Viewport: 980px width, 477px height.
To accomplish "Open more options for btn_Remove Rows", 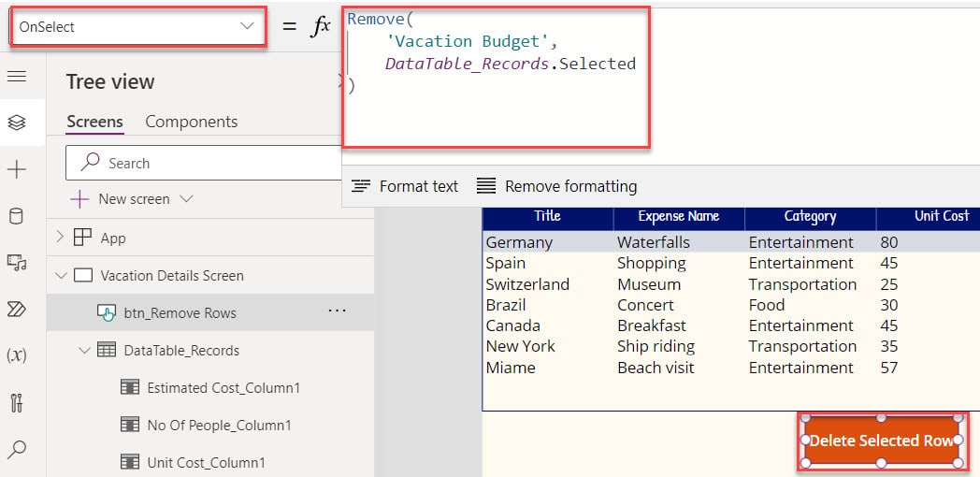I will click(337, 311).
